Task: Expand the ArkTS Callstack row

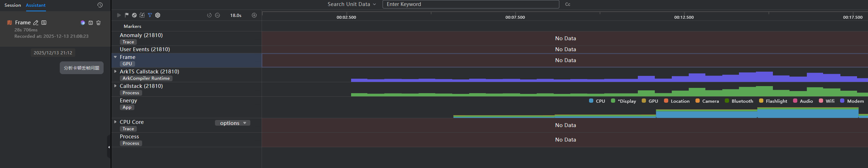Action: coord(115,71)
